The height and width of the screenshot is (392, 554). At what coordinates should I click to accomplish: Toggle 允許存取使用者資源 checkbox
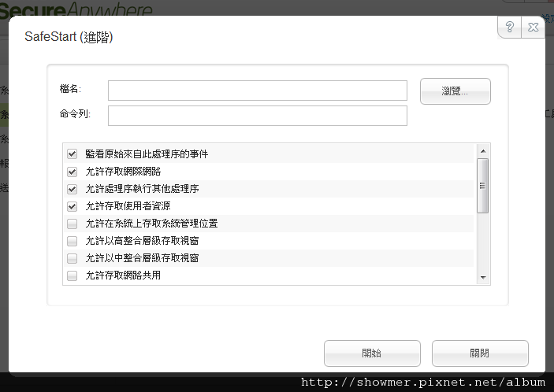pyautogui.click(x=72, y=206)
